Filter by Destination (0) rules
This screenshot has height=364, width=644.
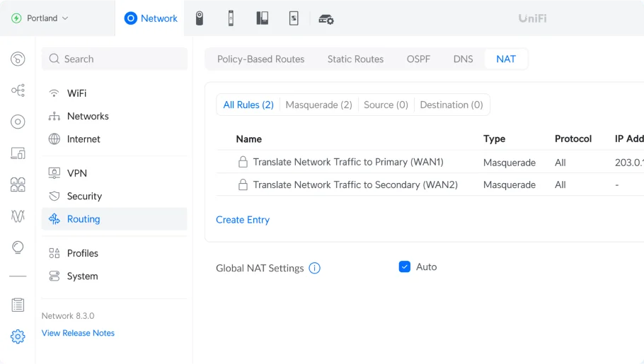[452, 105]
